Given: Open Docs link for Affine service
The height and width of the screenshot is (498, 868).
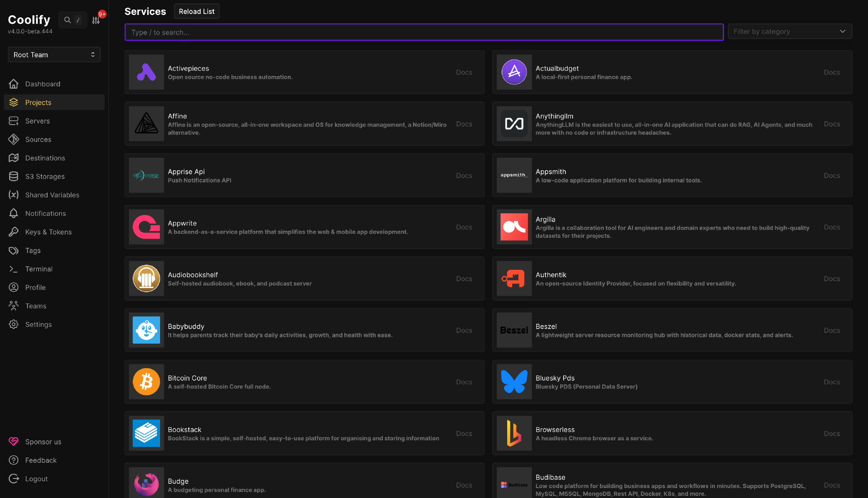Looking at the screenshot, I should pos(464,124).
